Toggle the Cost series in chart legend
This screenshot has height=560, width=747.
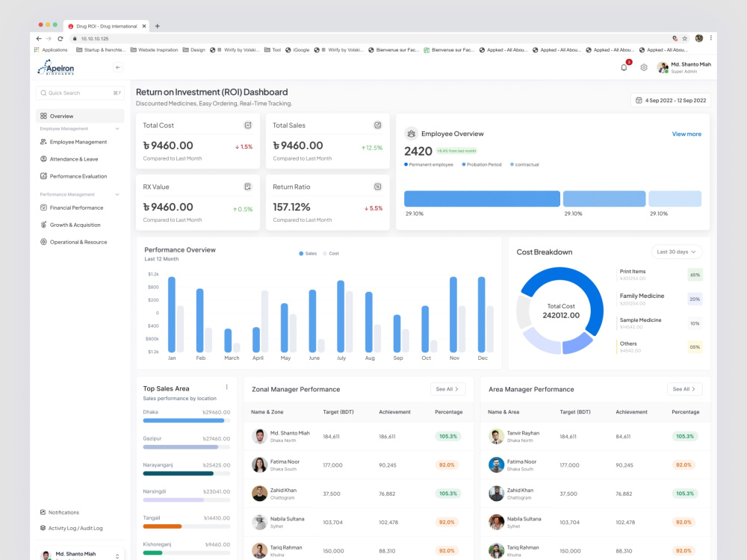click(331, 253)
